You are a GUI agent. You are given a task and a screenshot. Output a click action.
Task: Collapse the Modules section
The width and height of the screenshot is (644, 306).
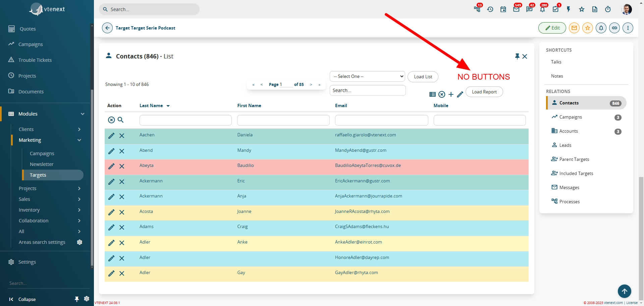coord(83,114)
